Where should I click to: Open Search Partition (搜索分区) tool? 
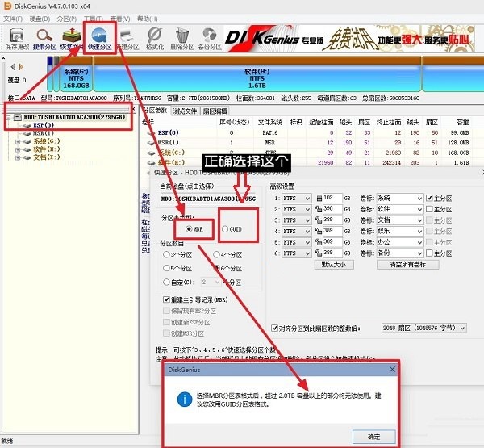pyautogui.click(x=44, y=39)
